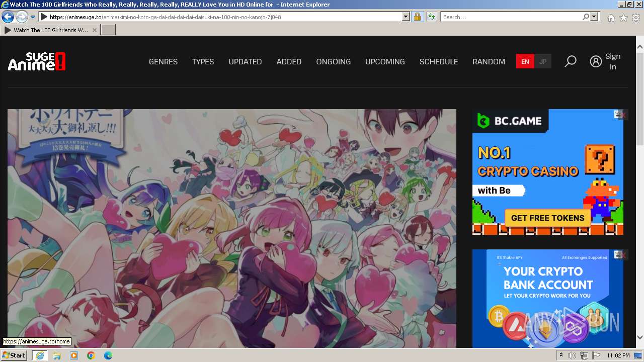Click GET FREE TOKENS button in ad

click(547, 218)
